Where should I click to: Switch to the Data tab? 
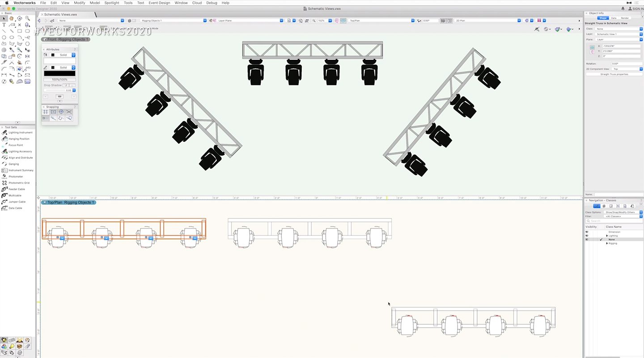pyautogui.click(x=614, y=18)
